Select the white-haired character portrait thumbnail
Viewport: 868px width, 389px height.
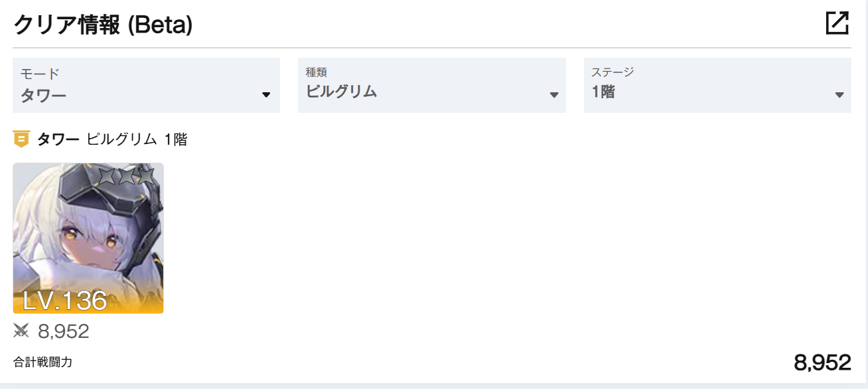coord(88,238)
